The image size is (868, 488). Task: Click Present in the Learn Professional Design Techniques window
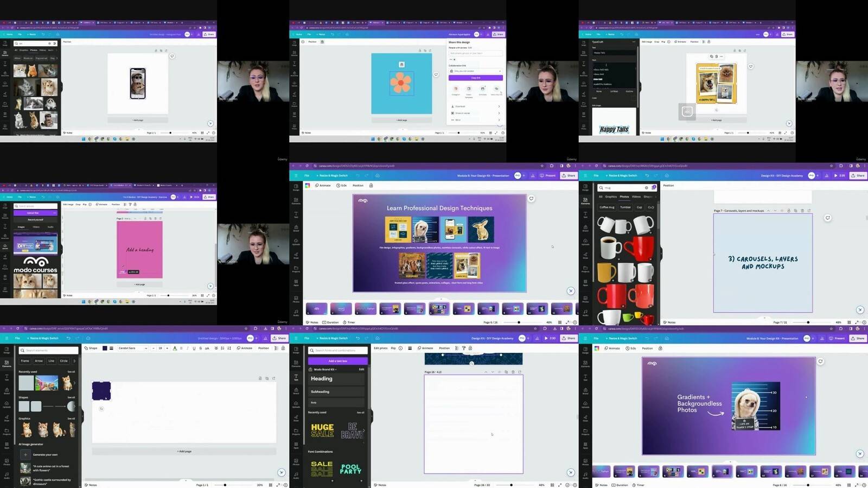(x=548, y=175)
